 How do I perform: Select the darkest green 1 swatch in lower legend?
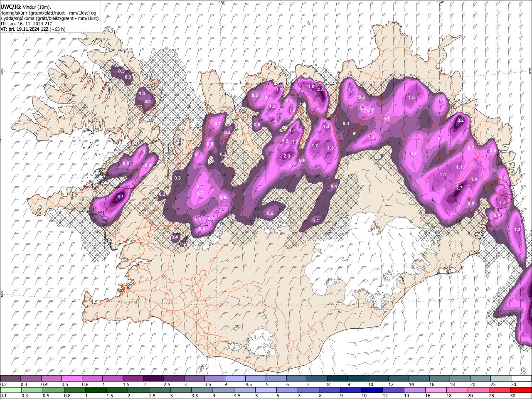pyautogui.click(x=96, y=390)
